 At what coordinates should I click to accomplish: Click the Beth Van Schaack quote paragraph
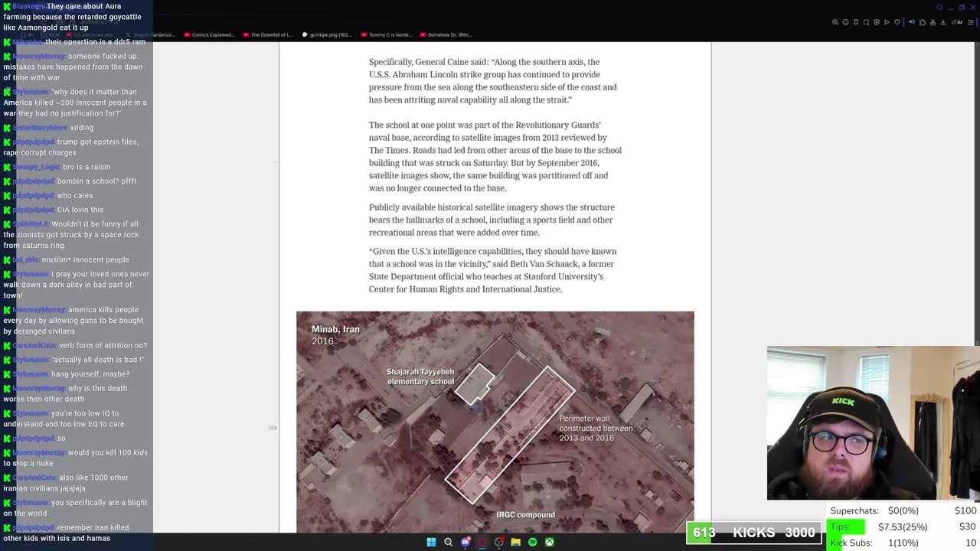tap(493, 270)
